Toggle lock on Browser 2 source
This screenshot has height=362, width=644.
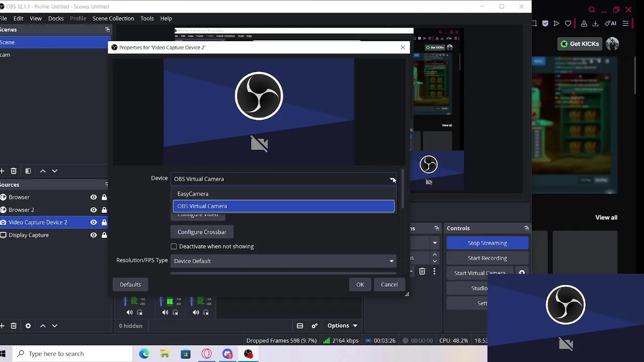click(104, 210)
